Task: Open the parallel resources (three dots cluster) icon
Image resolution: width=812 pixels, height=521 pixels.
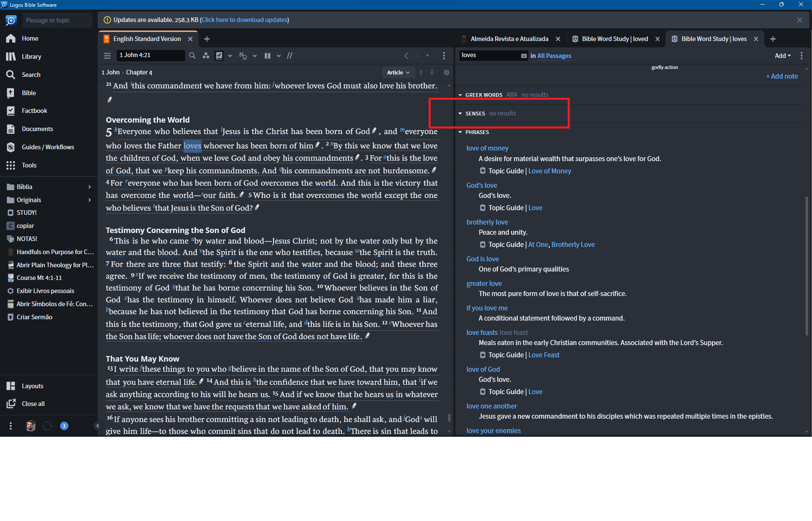Action: point(206,55)
